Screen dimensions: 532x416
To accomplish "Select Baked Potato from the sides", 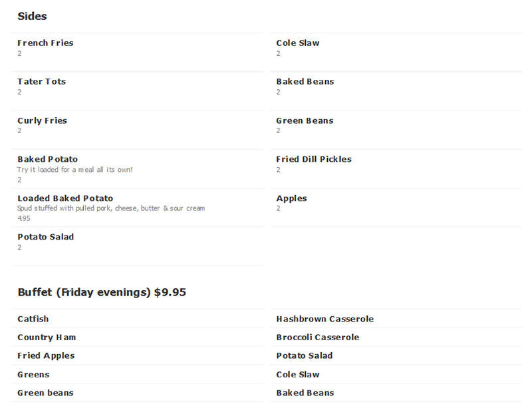I will pos(47,159).
